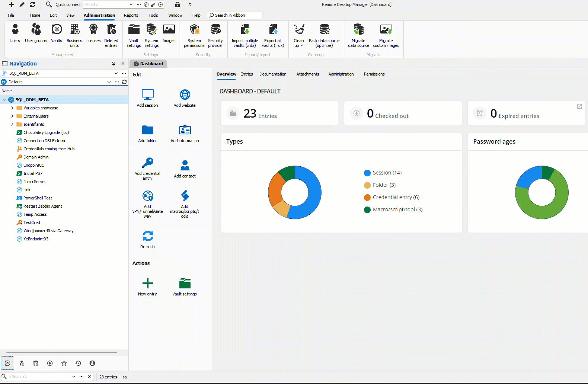Expand the Variables showcase folder
The image size is (588, 384).
(x=12, y=108)
